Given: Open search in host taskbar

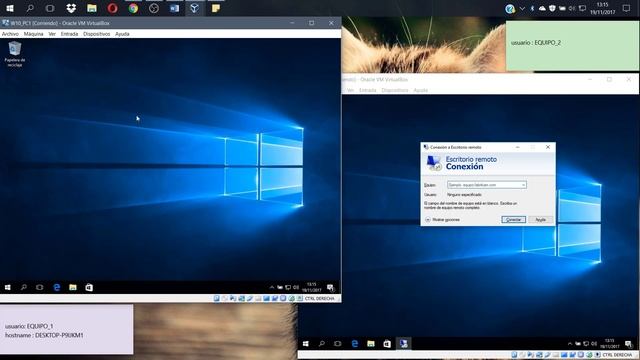Looking at the screenshot, I should coord(30,8).
